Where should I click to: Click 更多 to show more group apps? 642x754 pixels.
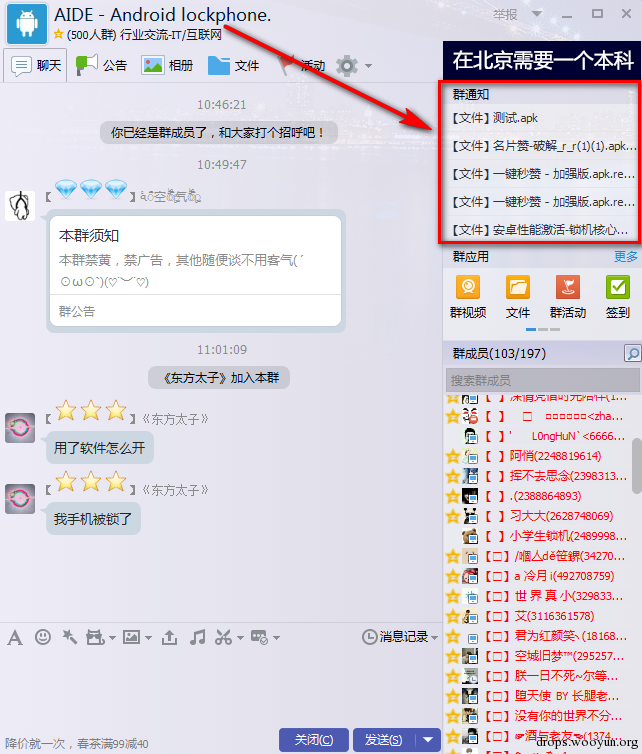pos(626,257)
